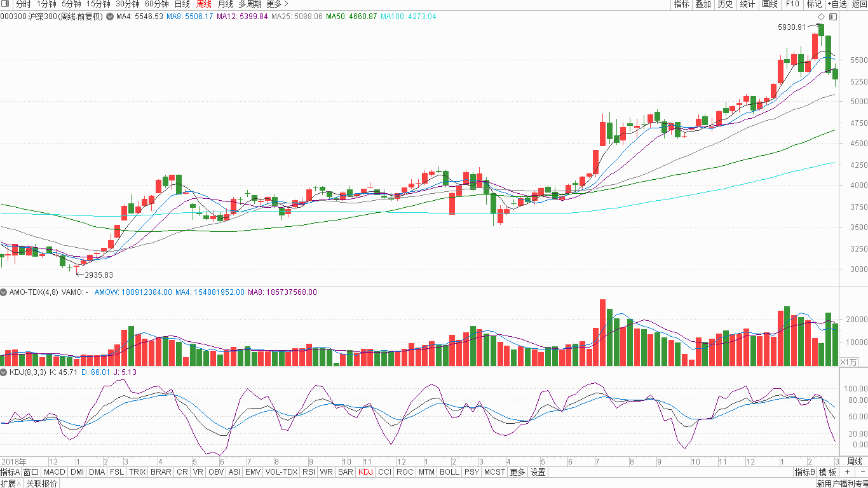
Task: Select the WR indicator
Action: (326, 472)
